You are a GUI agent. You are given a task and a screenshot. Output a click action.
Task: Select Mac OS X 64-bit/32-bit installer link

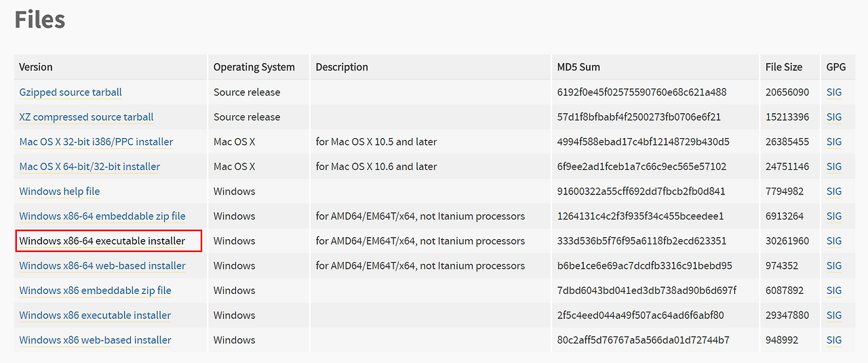point(90,167)
